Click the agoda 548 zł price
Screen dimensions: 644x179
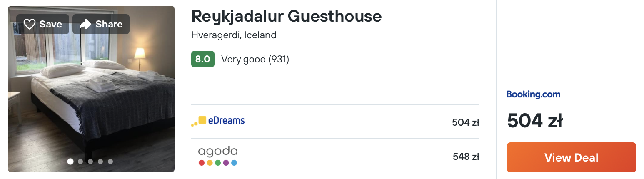point(466,157)
